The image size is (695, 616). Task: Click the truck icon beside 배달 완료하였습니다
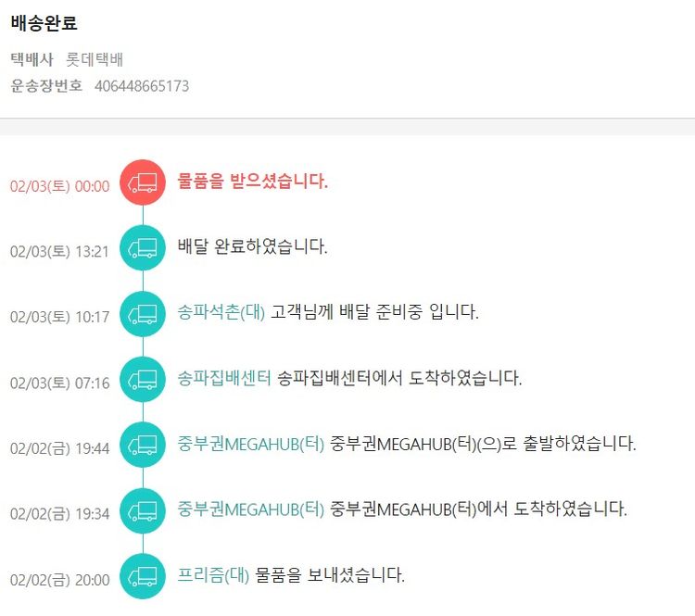click(x=143, y=248)
